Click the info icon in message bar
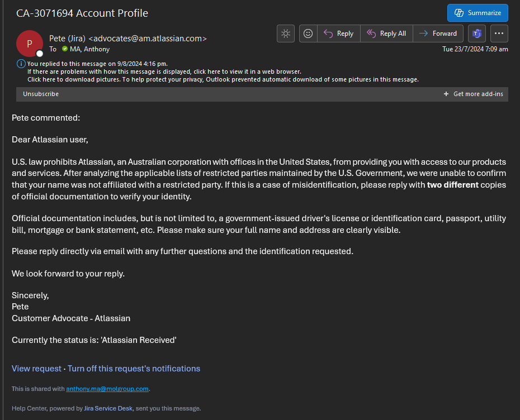The image size is (520, 420). click(x=21, y=64)
